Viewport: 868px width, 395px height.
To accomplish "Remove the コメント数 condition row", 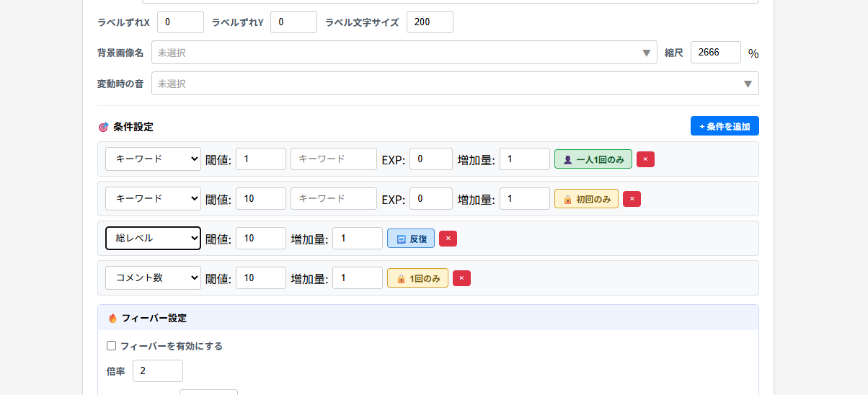I will click(x=461, y=278).
